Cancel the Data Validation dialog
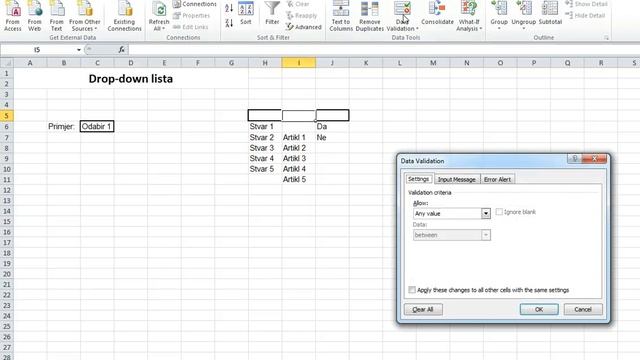Viewport: 640px width, 360px height. tap(582, 309)
